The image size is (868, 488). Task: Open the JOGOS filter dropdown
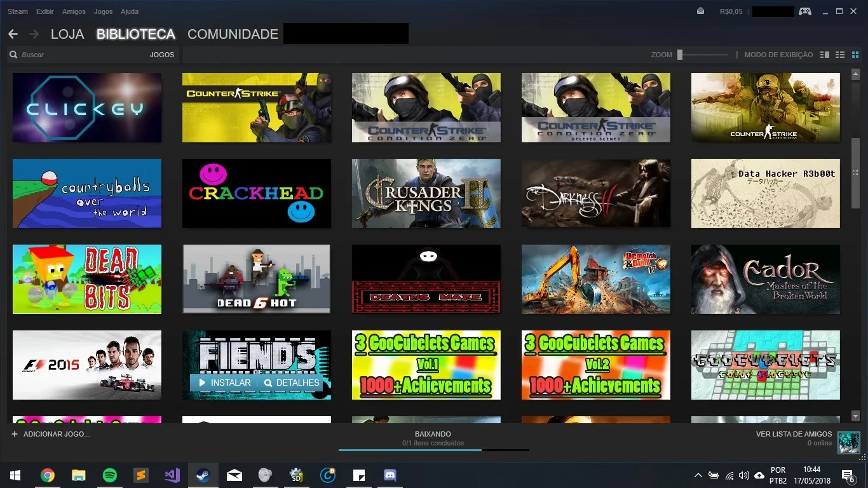[x=162, y=55]
